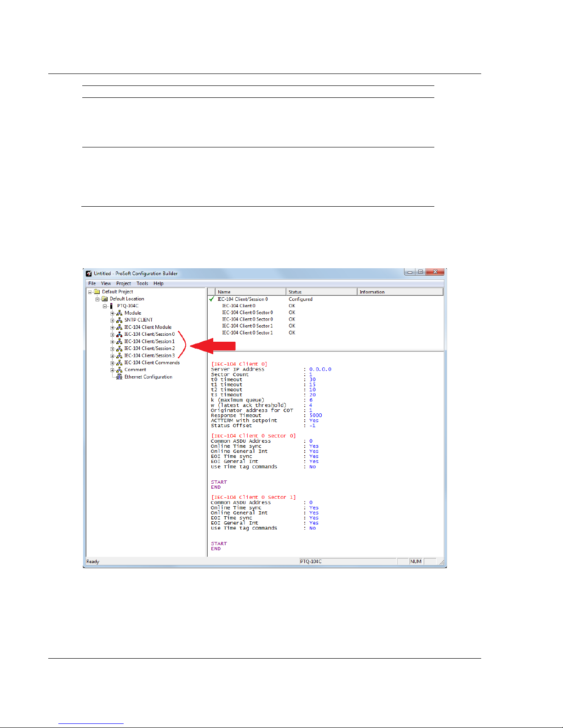Select the Comment tree item
The width and height of the screenshot is (563, 728).
coord(135,370)
